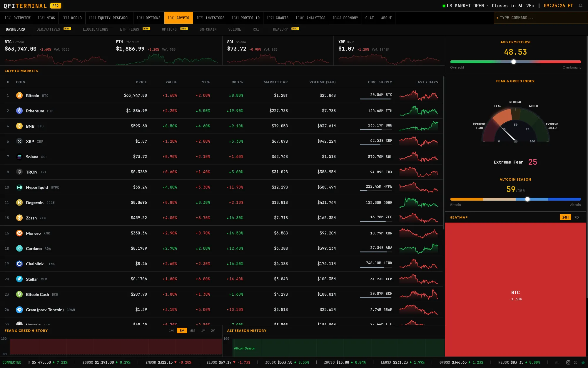Click the crypto markets table scrollbar
Image resolution: width=588 pixels, height=368 pixels.
[444, 153]
